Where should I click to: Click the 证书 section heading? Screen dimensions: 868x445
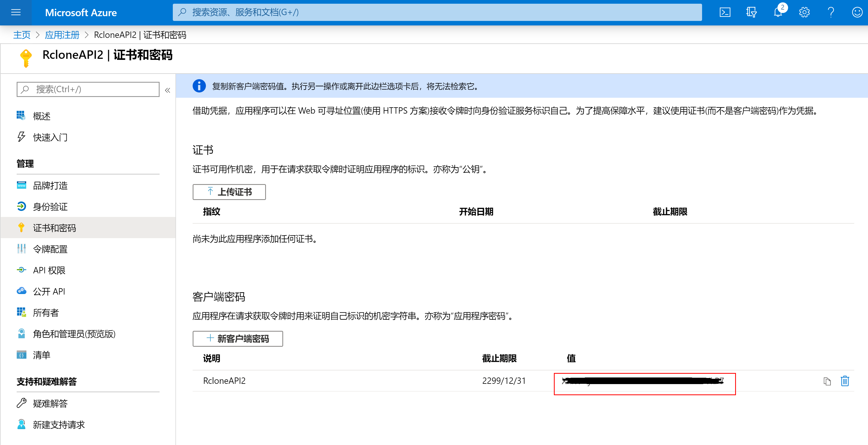203,150
